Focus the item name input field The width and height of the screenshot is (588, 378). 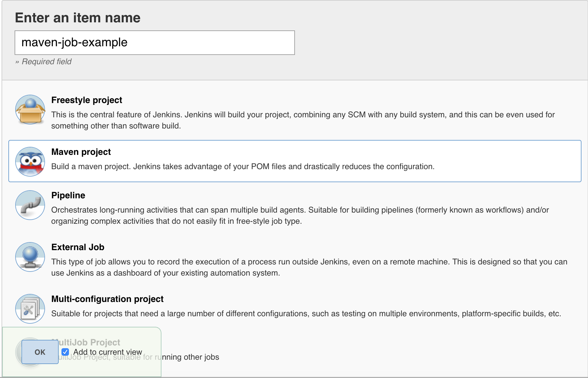pos(155,43)
